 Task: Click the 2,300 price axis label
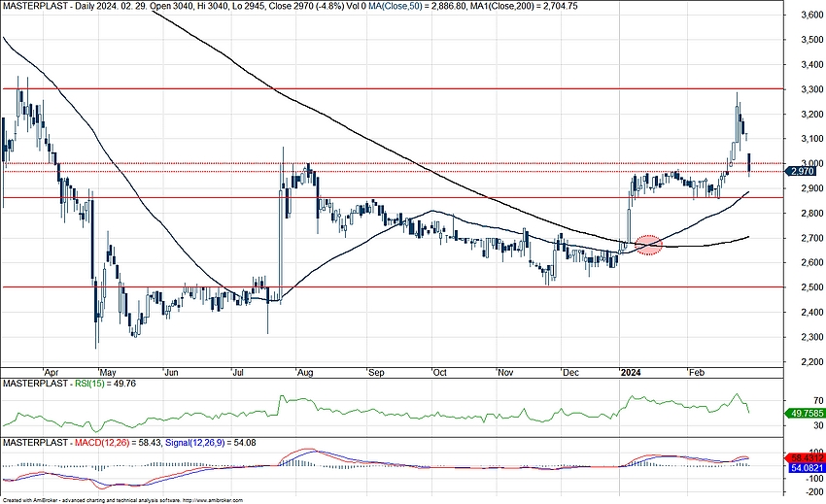coord(810,337)
